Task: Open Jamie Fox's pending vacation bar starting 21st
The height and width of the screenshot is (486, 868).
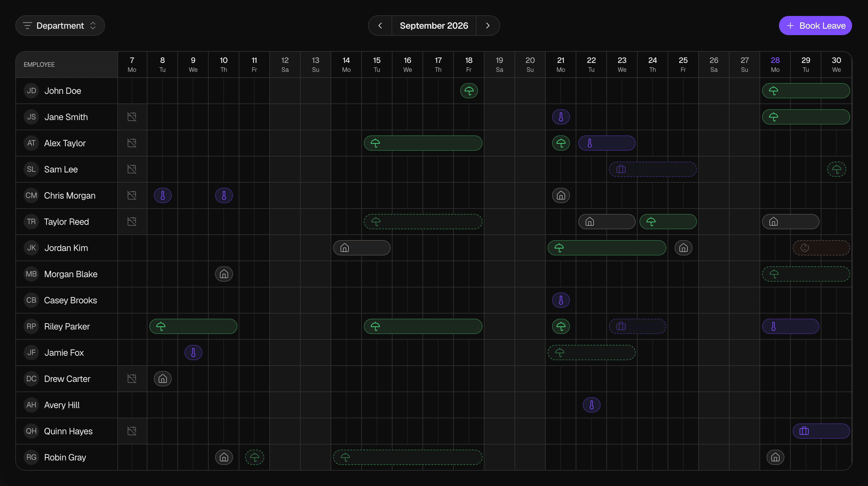Action: pos(591,353)
